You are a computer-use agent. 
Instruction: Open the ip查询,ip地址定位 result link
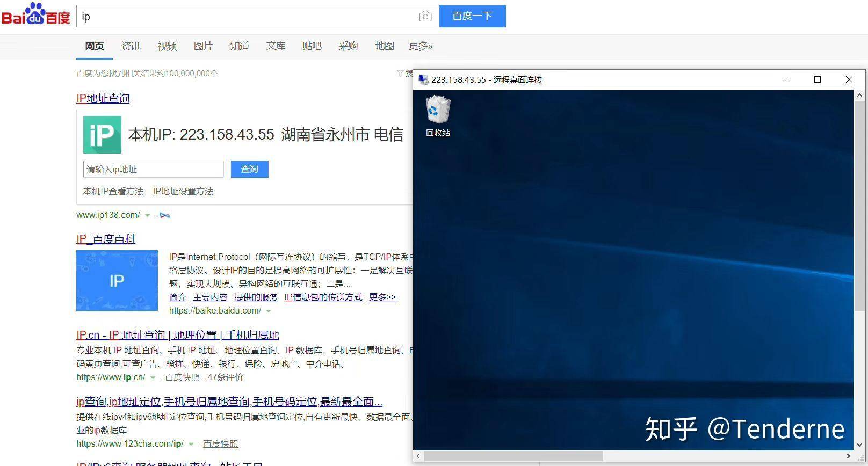pyautogui.click(x=229, y=402)
